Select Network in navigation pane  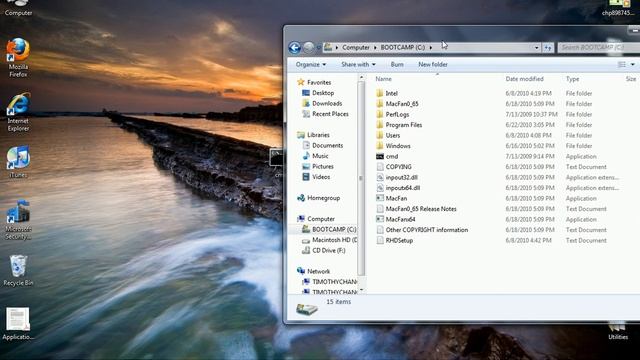point(314,271)
